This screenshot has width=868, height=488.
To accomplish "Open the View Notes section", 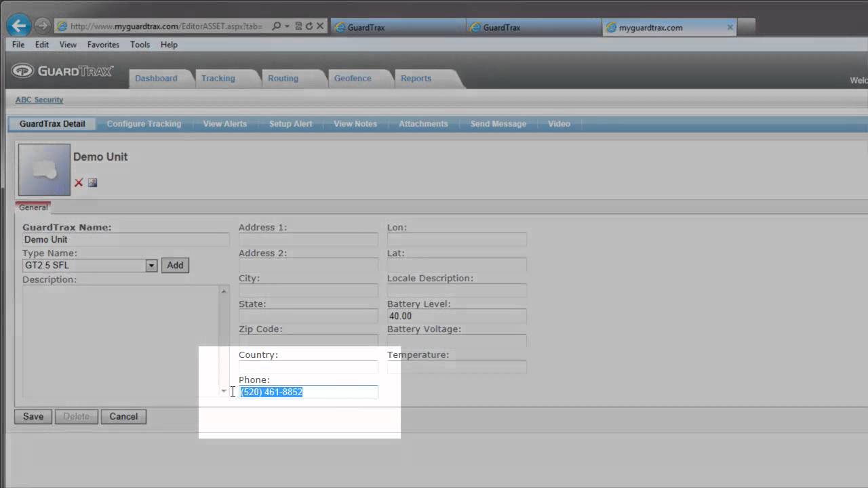I will [x=355, y=124].
